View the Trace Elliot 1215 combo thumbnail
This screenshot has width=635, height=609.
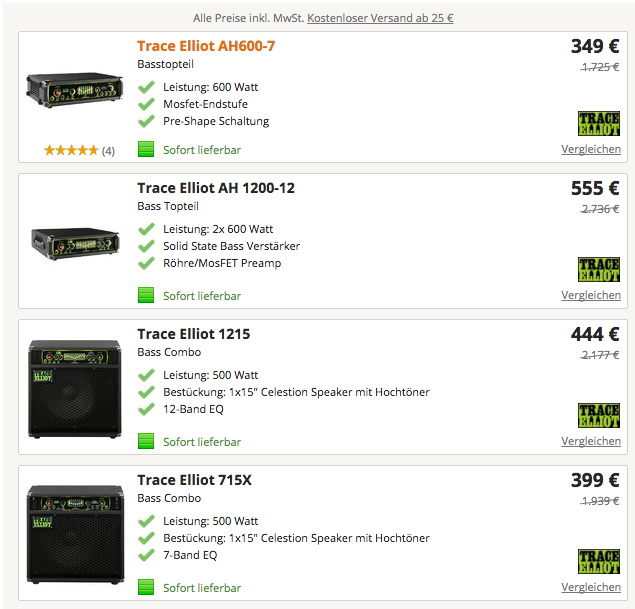tap(74, 388)
